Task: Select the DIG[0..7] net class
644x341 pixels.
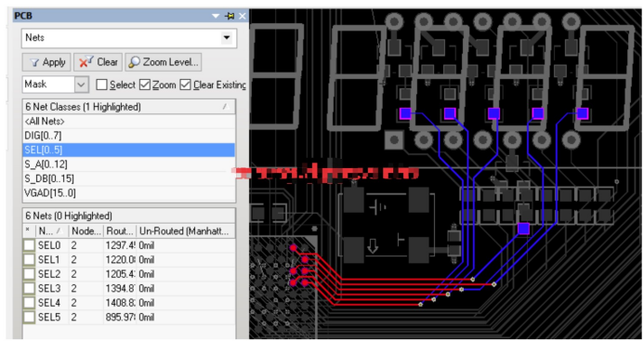Action: (129, 136)
